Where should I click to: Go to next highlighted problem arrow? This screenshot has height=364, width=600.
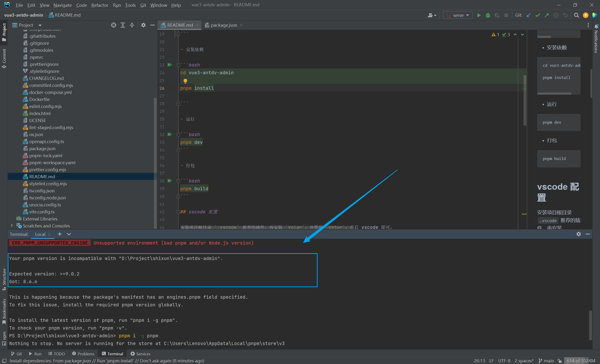[x=522, y=35]
